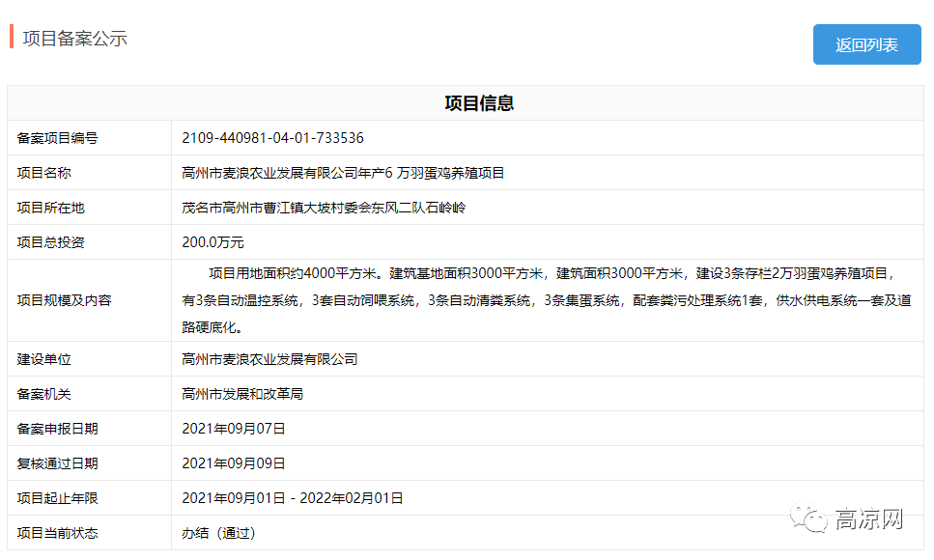Select description line starting 有3条自动温控系统
This screenshot has width=934, height=560.
547,300
